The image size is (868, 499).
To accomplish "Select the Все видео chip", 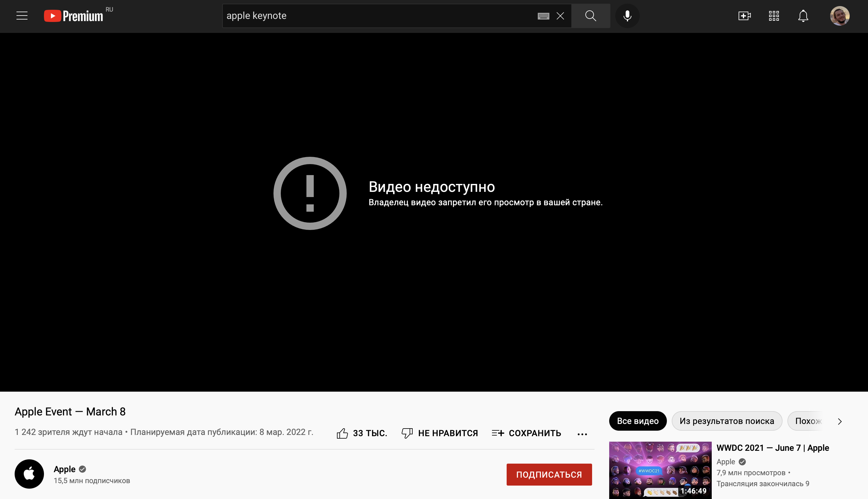I will 638,421.
